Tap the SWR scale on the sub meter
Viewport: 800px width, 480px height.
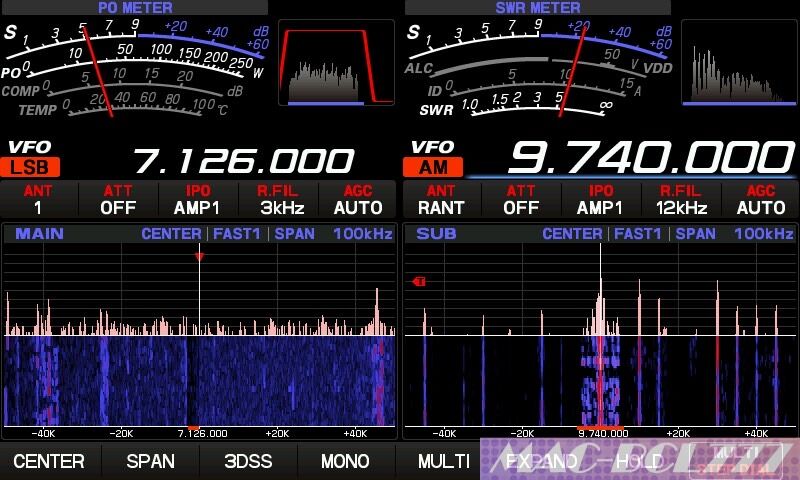tap(515, 106)
